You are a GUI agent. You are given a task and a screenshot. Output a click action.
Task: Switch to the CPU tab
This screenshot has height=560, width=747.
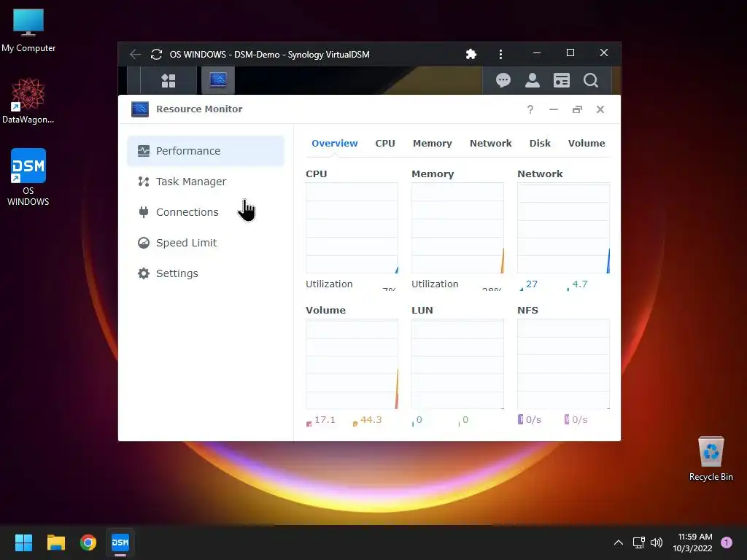point(385,144)
